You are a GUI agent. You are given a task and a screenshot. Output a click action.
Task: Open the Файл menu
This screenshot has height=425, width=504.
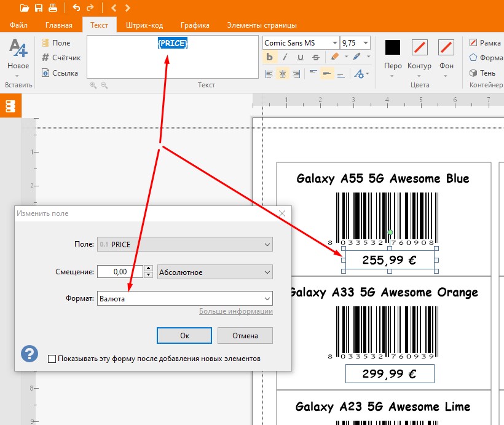[18, 25]
